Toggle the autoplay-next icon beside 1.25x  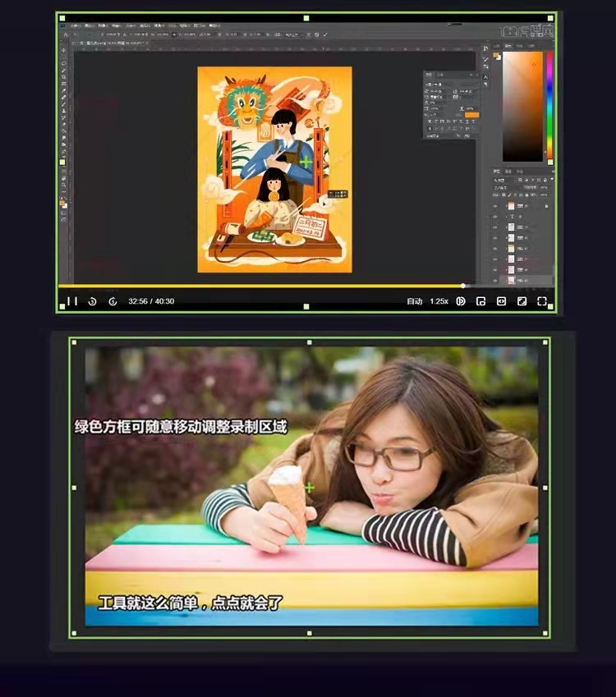461,301
